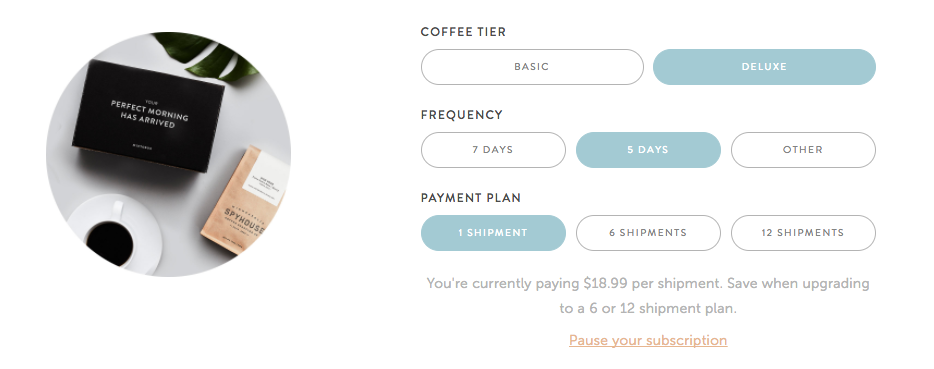Click the white saucer under the cup
The width and height of the screenshot is (934, 369).
click(x=116, y=235)
